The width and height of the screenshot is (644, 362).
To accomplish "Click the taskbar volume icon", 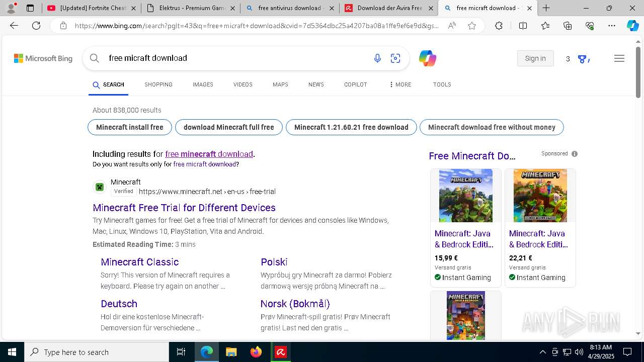I will [x=579, y=352].
